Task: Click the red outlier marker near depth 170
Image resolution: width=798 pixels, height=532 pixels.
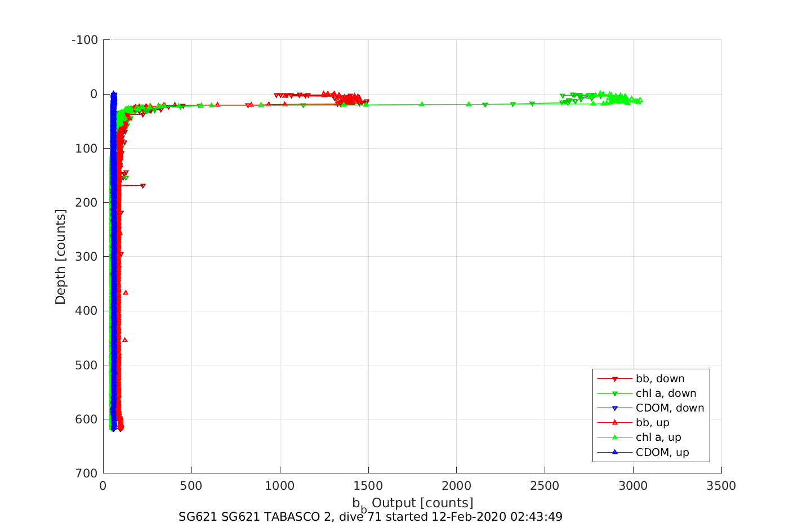Action: click(x=143, y=186)
